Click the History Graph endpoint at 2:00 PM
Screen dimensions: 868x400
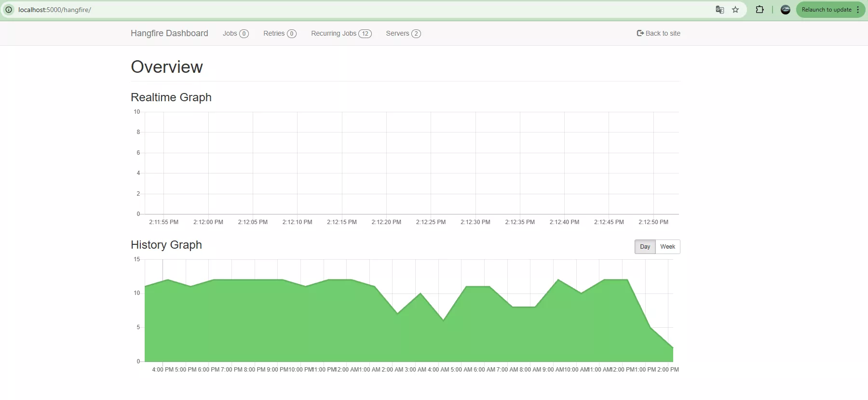pos(673,347)
